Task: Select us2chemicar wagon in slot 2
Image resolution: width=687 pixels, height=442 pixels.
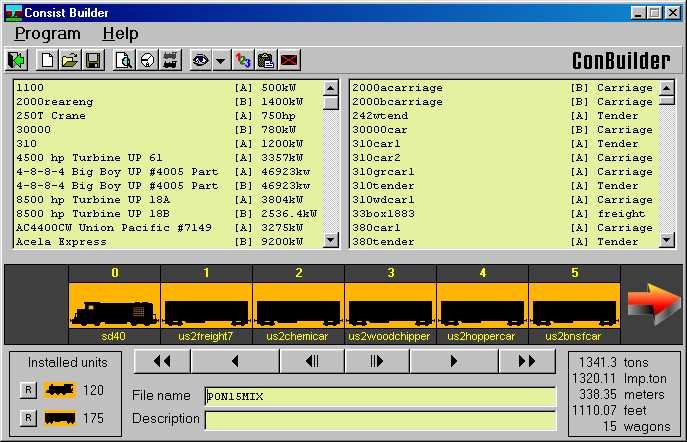Action: tap(298, 305)
